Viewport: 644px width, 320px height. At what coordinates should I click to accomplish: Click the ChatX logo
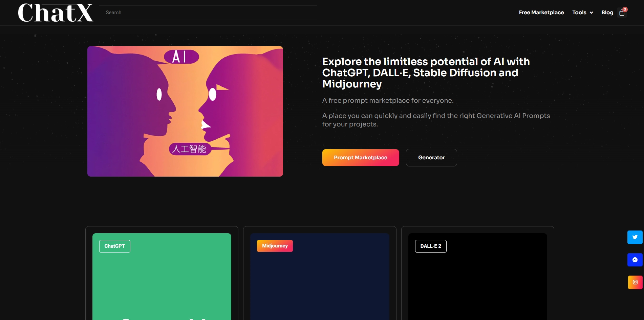pos(56,13)
